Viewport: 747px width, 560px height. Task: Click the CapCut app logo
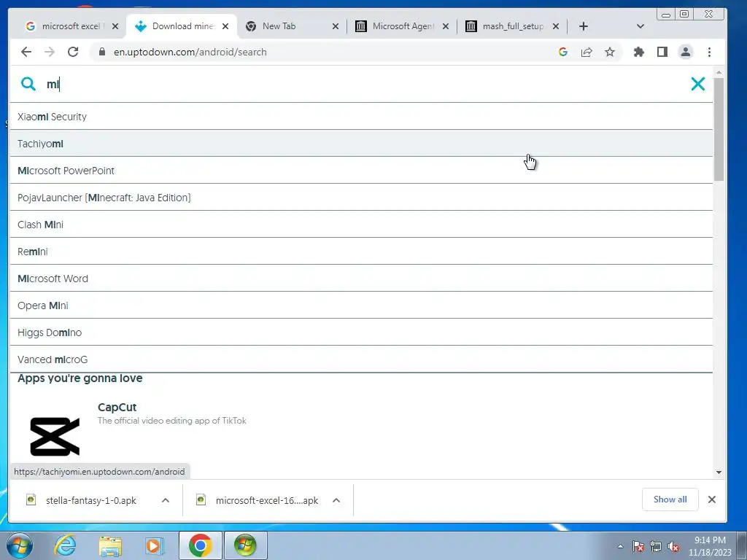click(55, 437)
